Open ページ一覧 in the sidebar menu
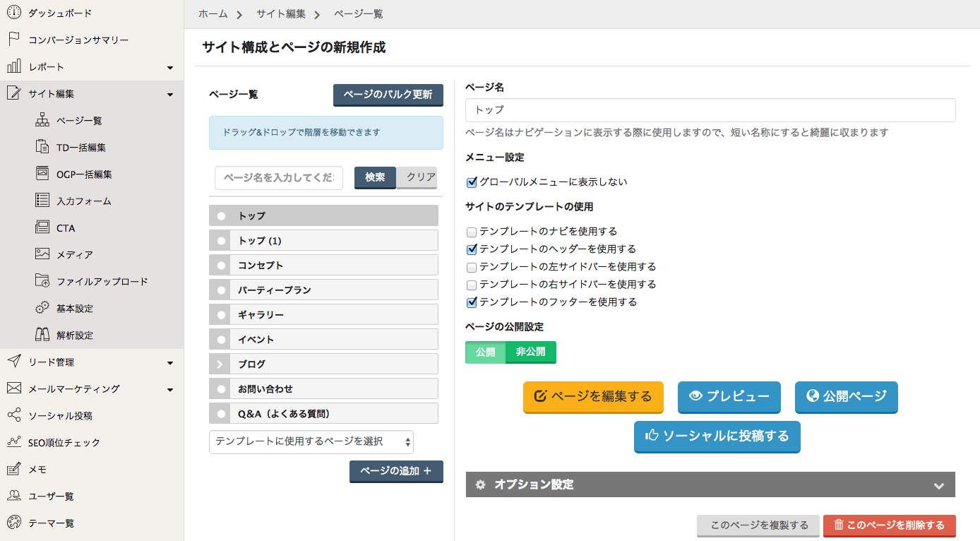 tap(79, 121)
